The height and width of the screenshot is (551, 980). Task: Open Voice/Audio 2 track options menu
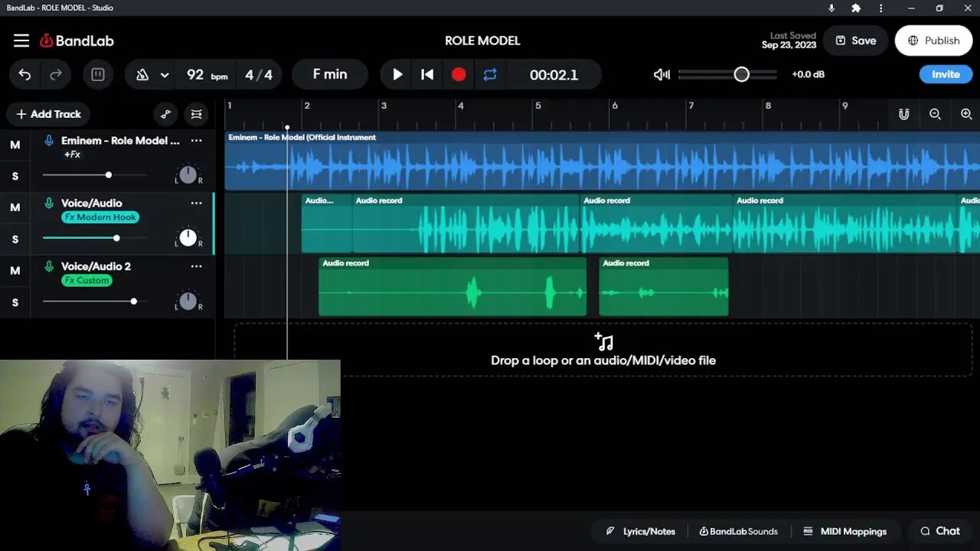click(x=197, y=266)
